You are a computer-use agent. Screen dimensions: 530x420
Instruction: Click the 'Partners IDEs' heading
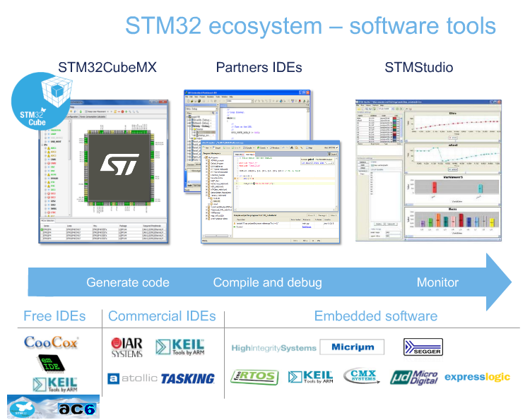pyautogui.click(x=259, y=67)
